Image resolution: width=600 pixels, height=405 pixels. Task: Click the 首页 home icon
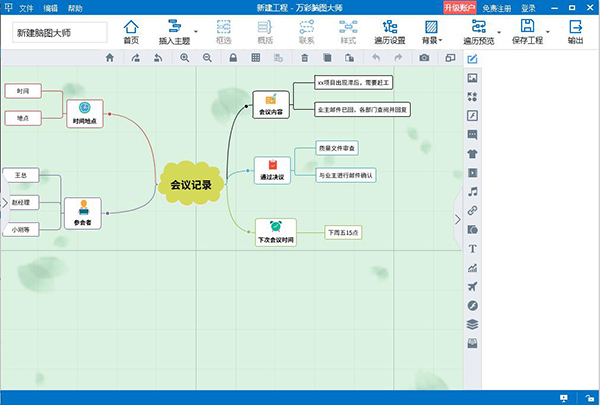coord(131,31)
